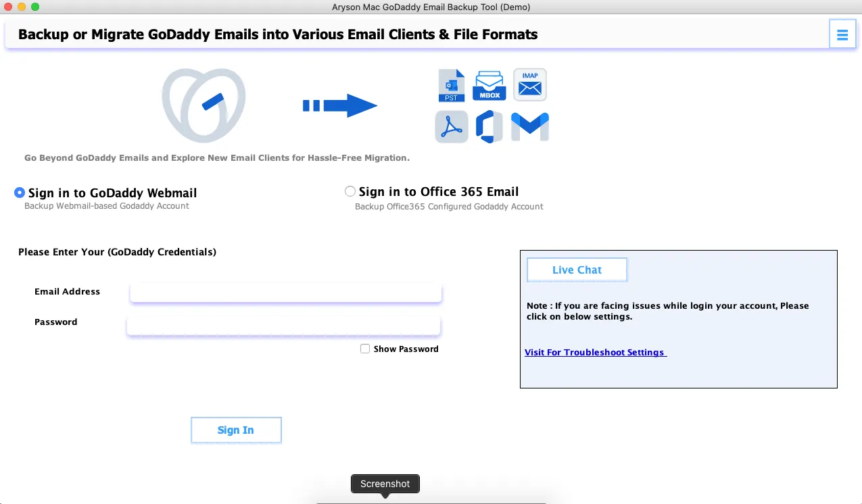The height and width of the screenshot is (504, 862).
Task: Click the 'Backup or Migrate GoDaddy Emails' header title
Action: coord(278,34)
